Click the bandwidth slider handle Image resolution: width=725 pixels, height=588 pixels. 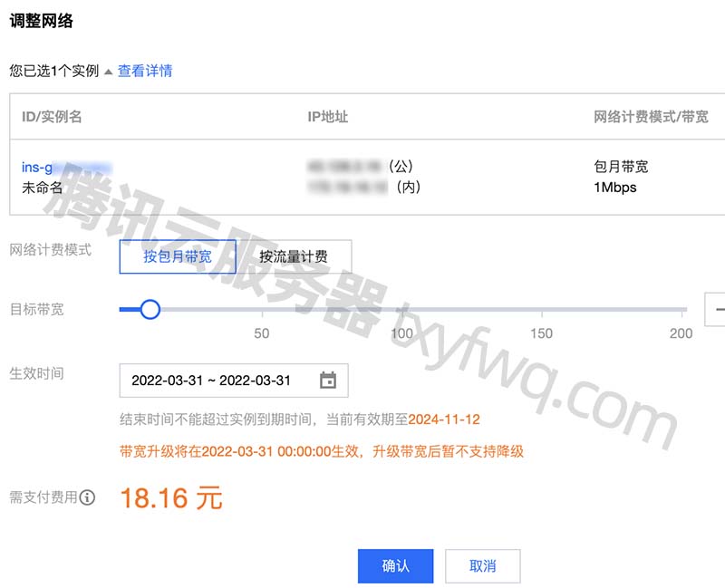150,309
